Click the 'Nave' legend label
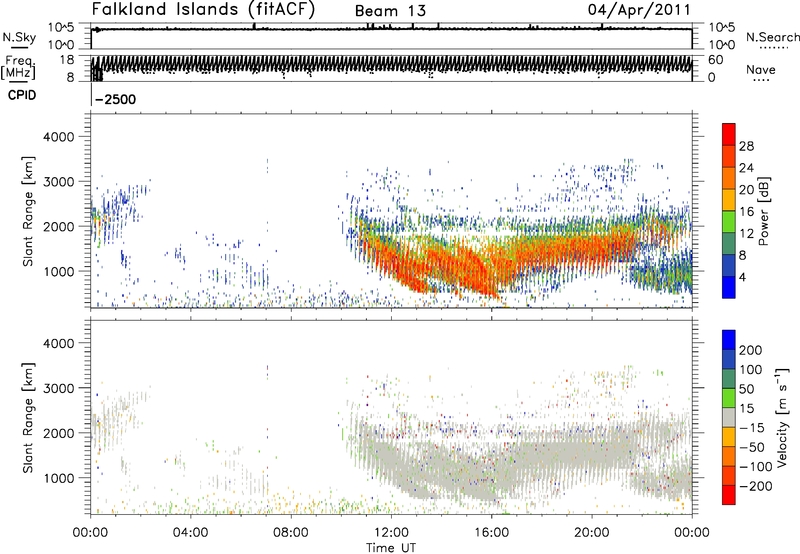The image size is (800, 554). (x=760, y=69)
